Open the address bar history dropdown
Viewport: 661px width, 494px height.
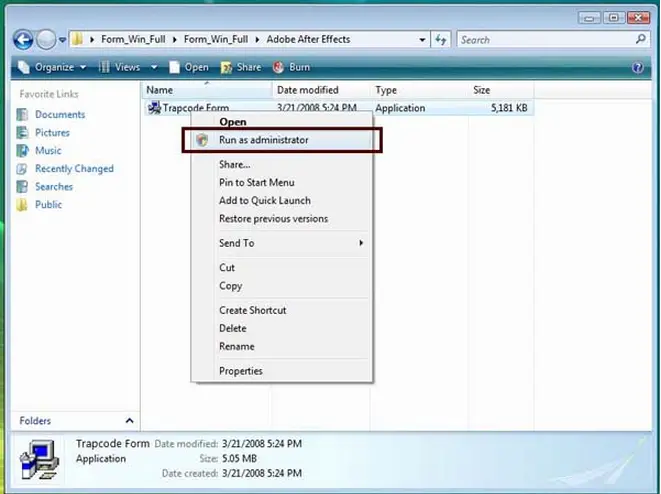[x=422, y=40]
